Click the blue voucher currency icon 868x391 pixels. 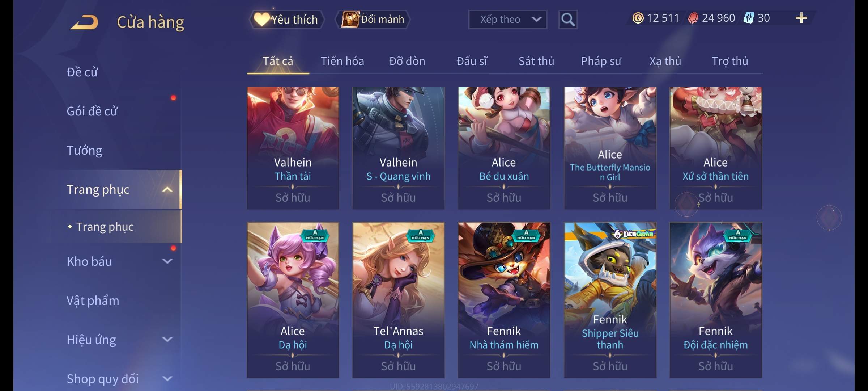tap(748, 18)
